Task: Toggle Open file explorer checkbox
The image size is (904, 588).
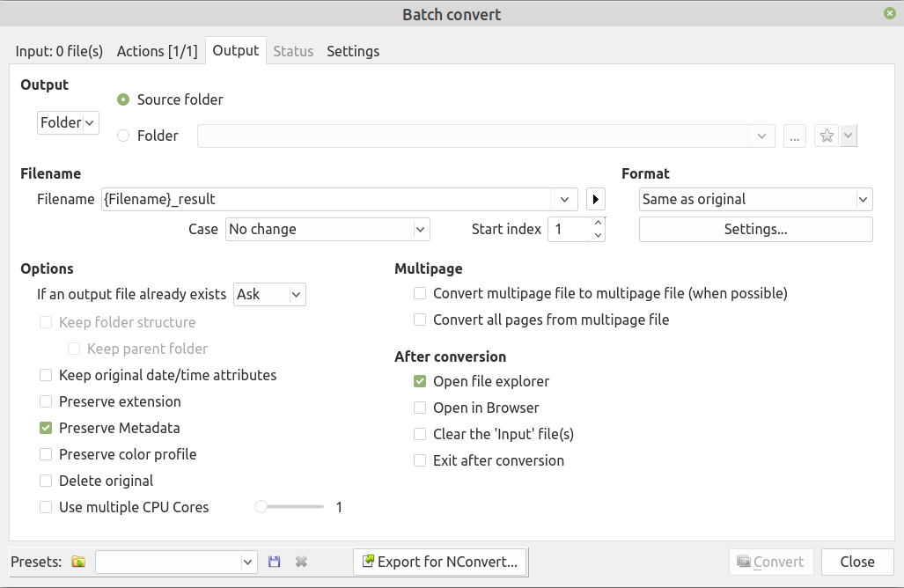Action: pos(420,381)
